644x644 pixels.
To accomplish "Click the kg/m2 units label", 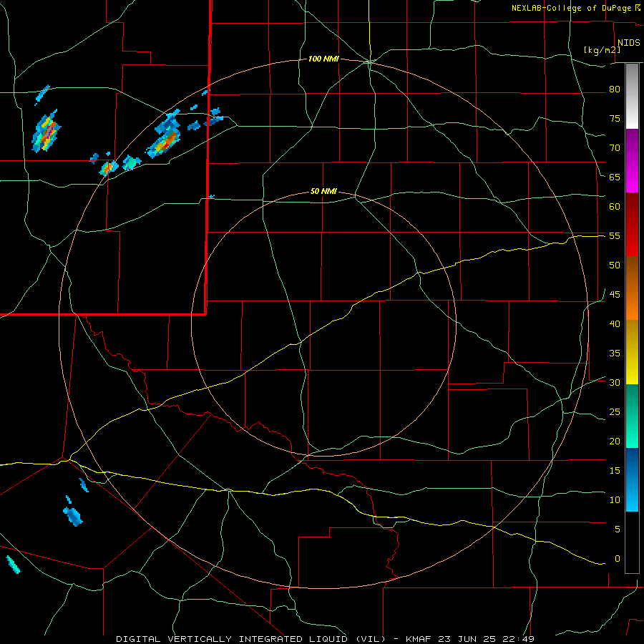I will (x=602, y=50).
